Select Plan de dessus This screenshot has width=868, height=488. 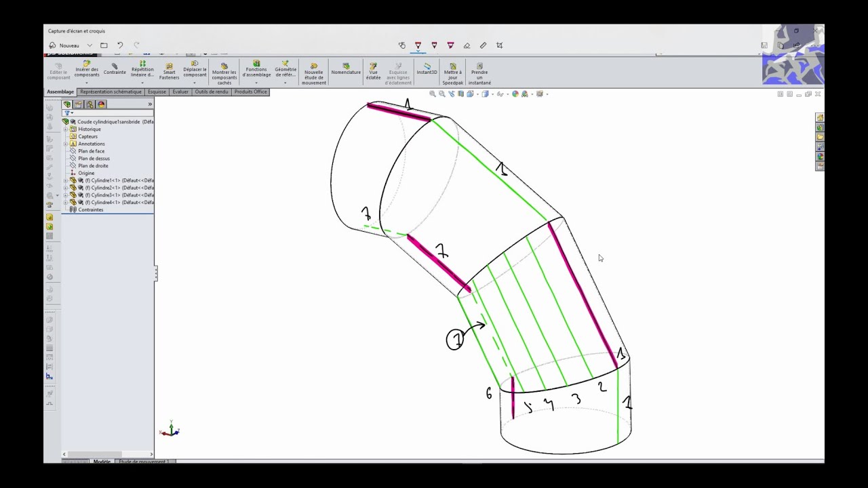point(94,159)
